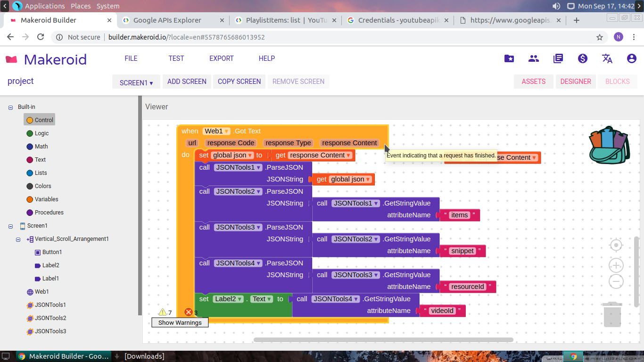Open the JSONTools4 dropdown in ParseJSON block

[238, 263]
